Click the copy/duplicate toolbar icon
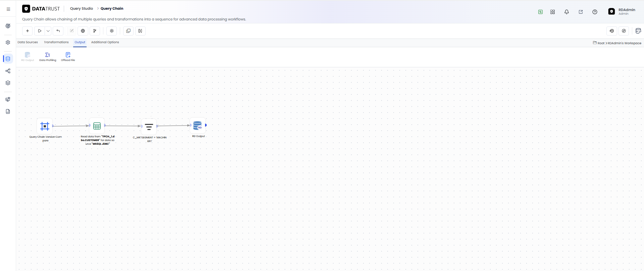 pyautogui.click(x=128, y=31)
